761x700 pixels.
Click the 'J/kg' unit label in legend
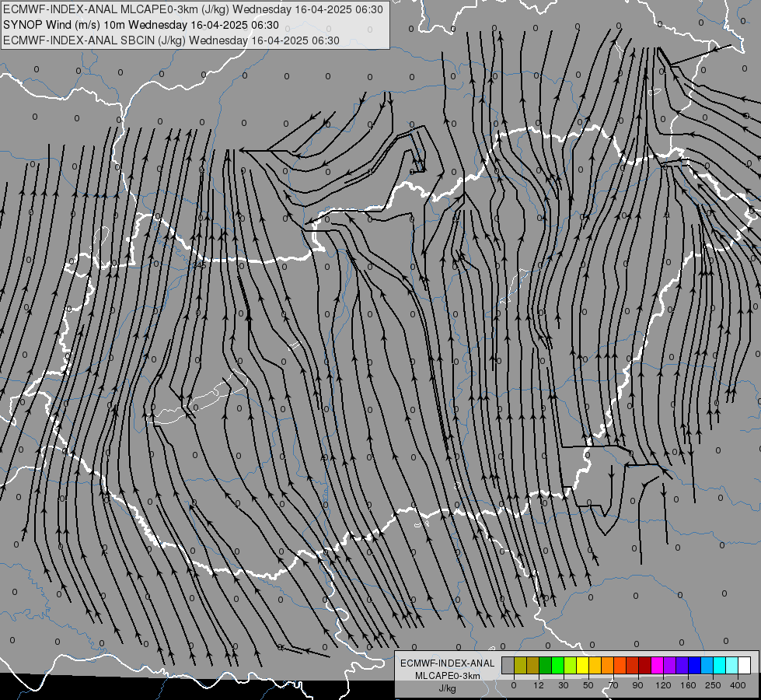click(x=448, y=688)
